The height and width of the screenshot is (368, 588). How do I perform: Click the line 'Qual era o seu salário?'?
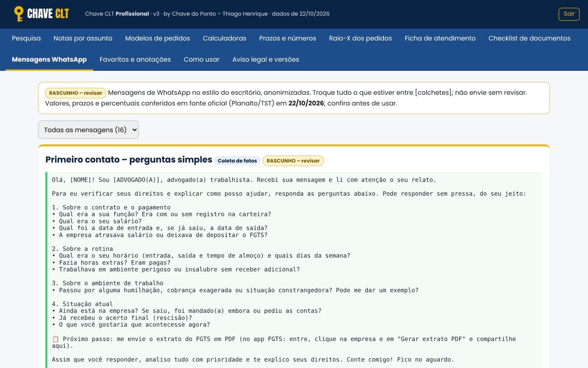click(x=100, y=221)
